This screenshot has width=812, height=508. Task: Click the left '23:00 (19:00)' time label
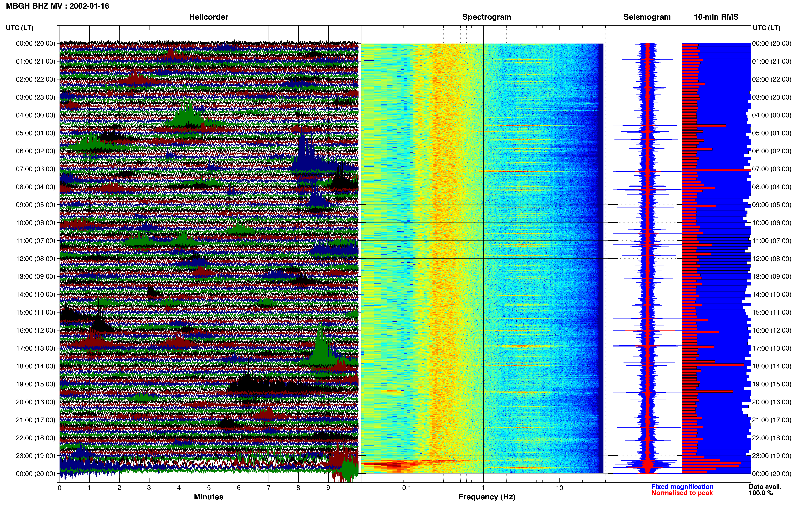click(x=36, y=456)
